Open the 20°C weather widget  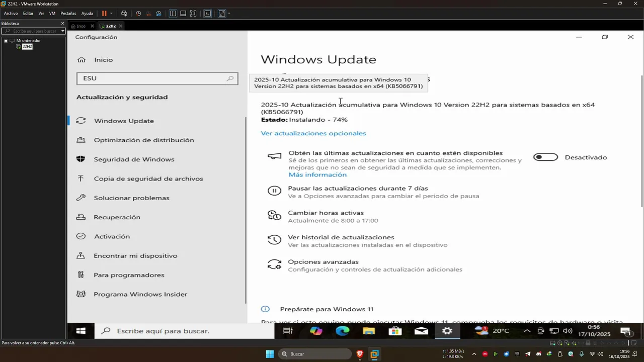(492, 331)
